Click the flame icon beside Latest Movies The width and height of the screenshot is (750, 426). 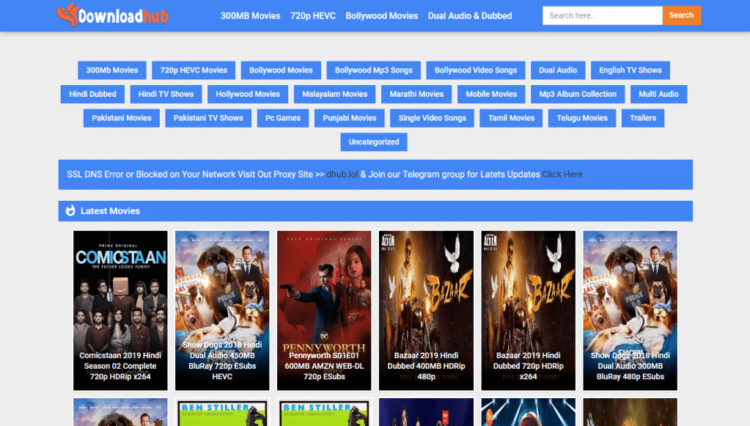point(70,210)
